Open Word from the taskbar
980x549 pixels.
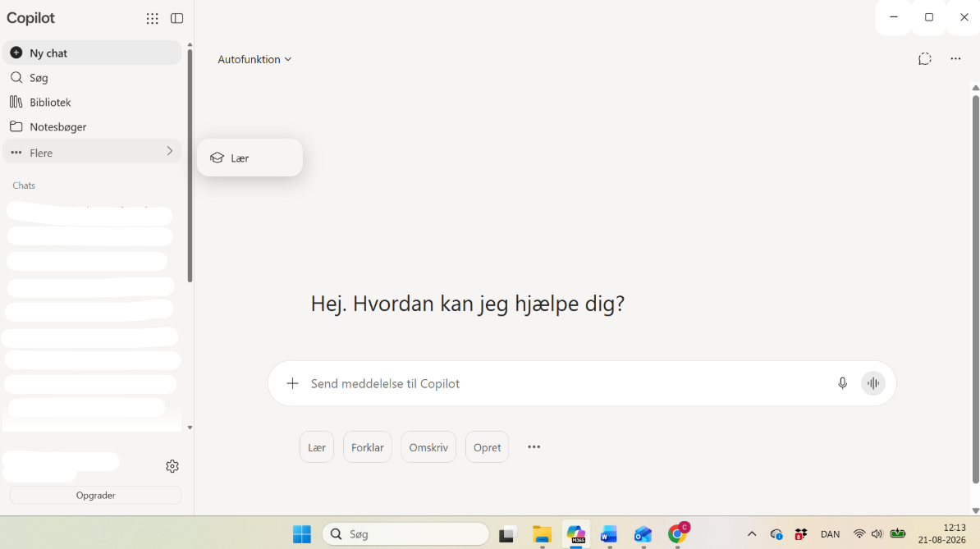point(609,534)
